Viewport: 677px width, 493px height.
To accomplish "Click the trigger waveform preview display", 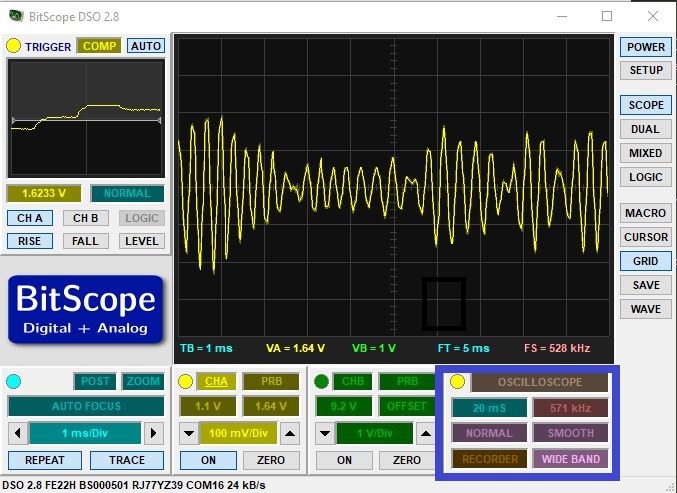I will pos(86,118).
